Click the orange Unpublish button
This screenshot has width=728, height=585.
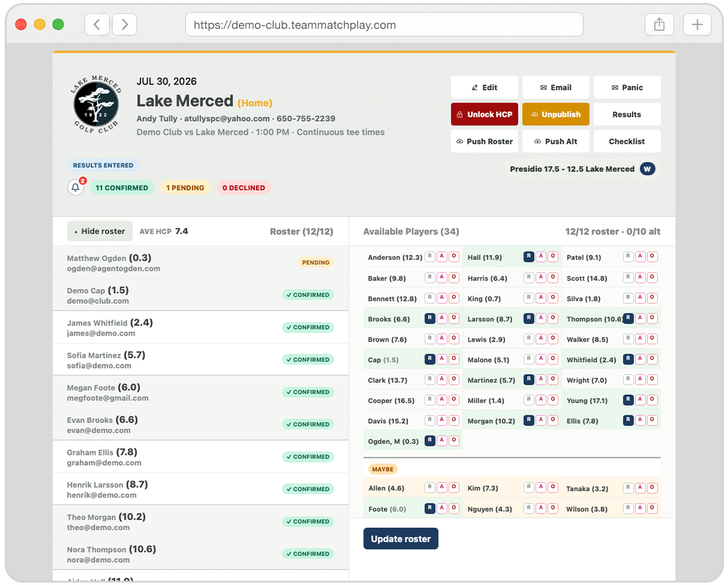[556, 114]
